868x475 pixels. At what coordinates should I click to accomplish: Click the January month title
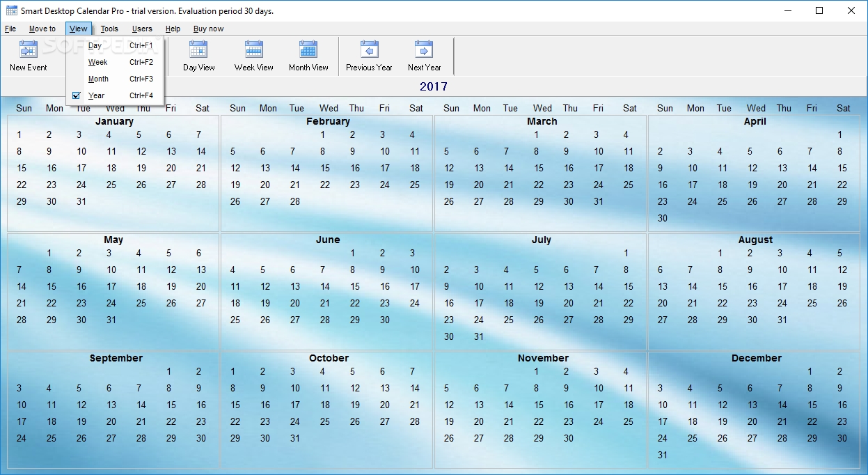pos(114,121)
